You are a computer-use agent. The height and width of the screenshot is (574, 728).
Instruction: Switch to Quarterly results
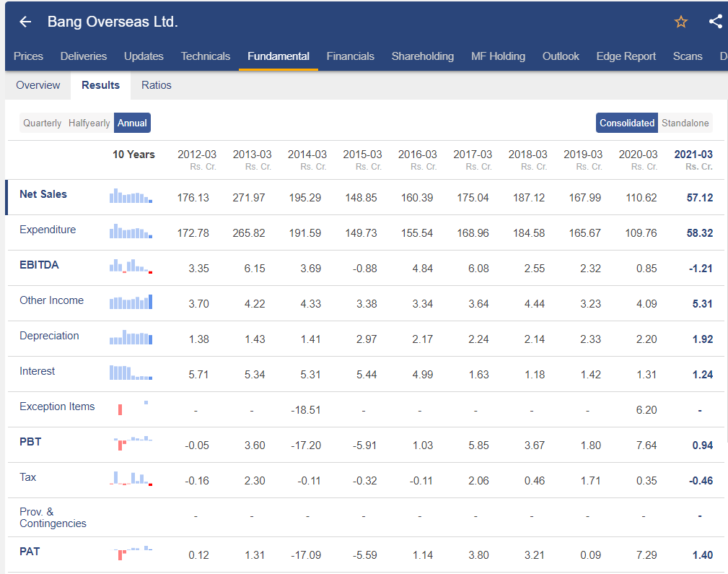pyautogui.click(x=43, y=123)
